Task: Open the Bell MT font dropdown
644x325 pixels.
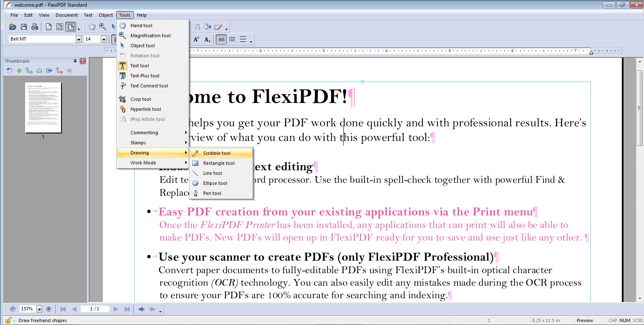Action: point(79,39)
